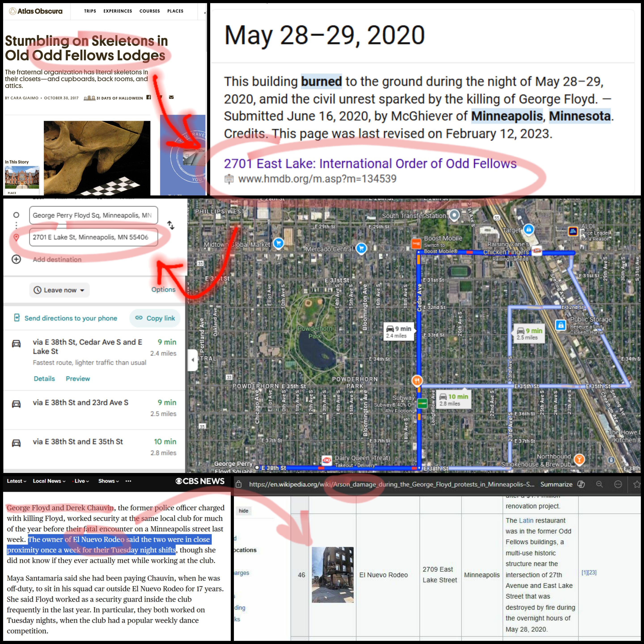This screenshot has width=644, height=644.
Task: Click the South Transfer Station map pin
Action: click(454, 215)
